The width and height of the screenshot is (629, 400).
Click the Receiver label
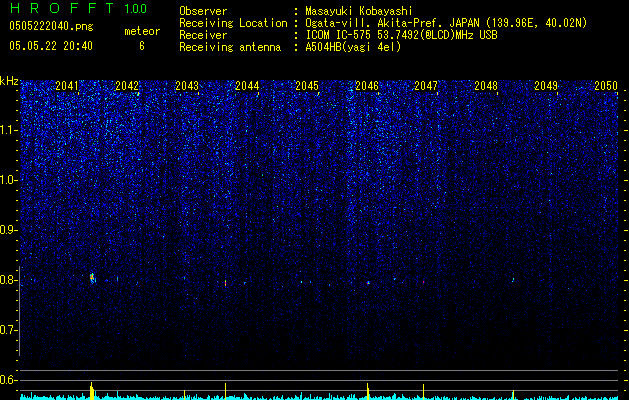pyautogui.click(x=203, y=35)
